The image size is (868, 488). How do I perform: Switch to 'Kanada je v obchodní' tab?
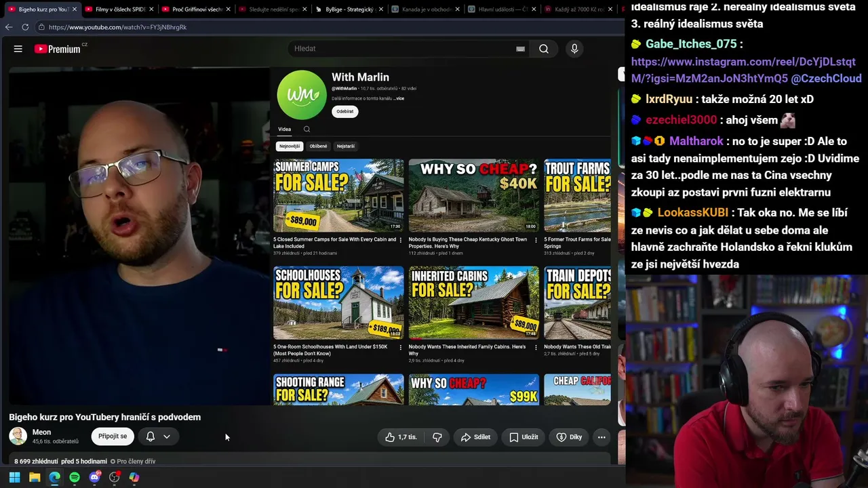tap(427, 9)
